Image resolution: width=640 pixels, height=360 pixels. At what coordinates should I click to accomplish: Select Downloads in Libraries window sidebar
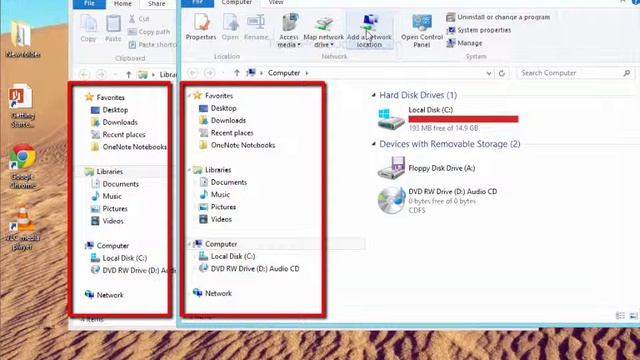(x=114, y=122)
